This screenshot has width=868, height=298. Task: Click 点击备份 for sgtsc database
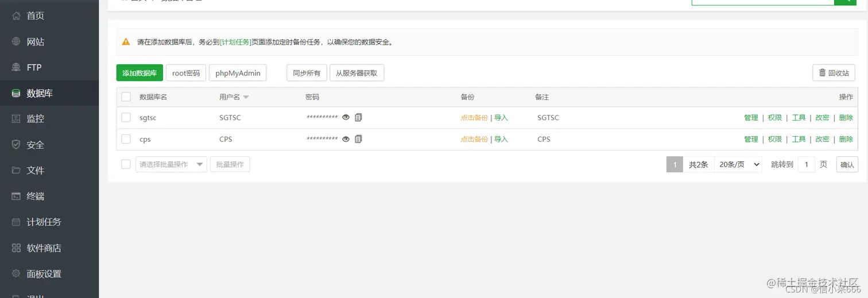474,117
